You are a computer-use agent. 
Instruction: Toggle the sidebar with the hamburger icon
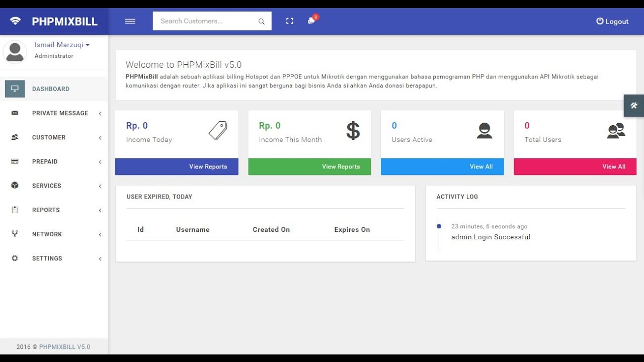tap(130, 21)
